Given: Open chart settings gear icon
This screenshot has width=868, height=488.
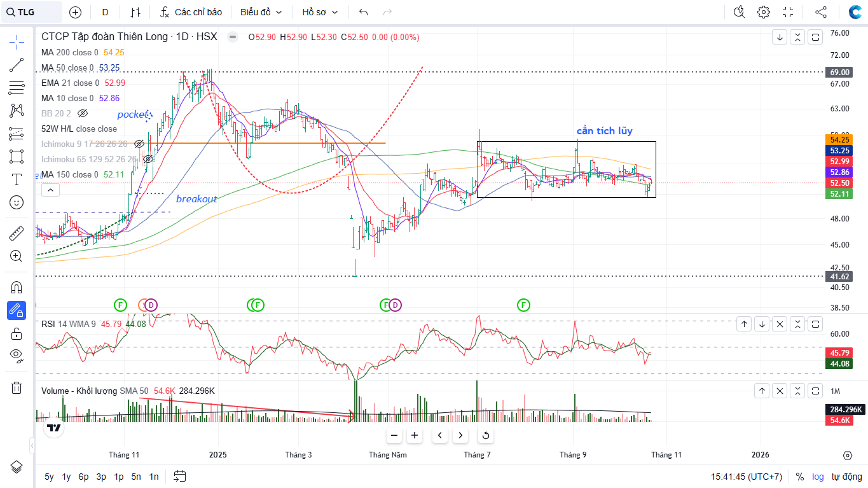Looking at the screenshot, I should [764, 12].
